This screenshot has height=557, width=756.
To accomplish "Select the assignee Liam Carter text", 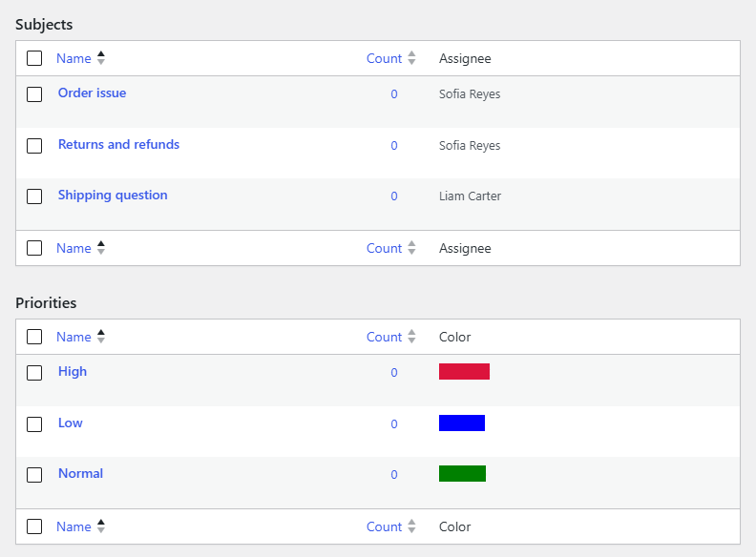I will point(470,196).
